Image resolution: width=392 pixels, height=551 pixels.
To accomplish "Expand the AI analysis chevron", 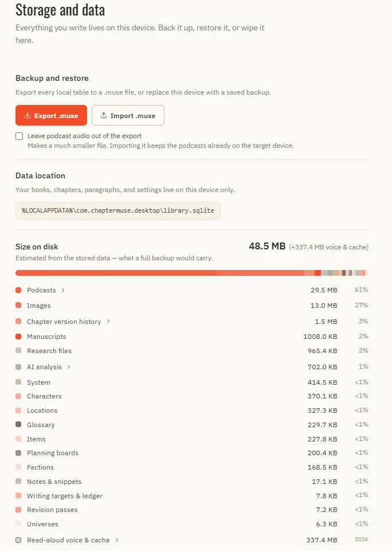I will pyautogui.click(x=69, y=366).
